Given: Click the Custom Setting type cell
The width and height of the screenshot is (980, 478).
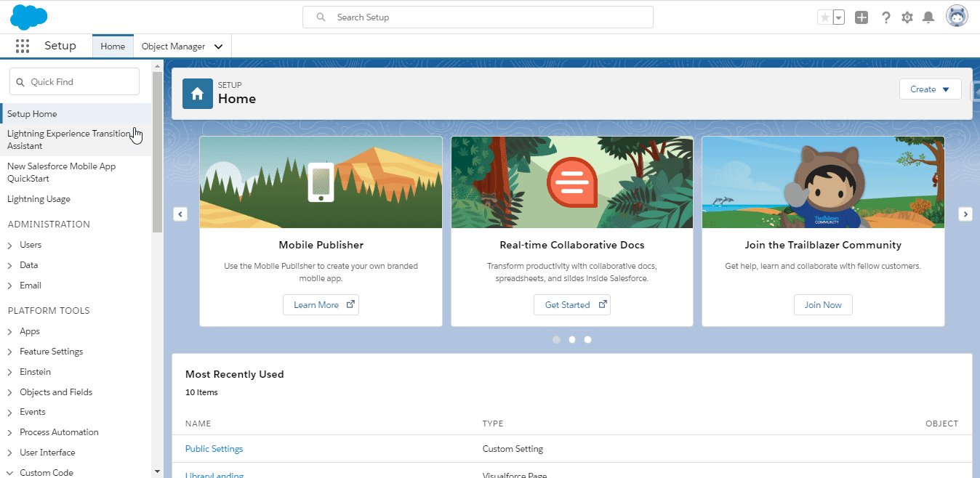Looking at the screenshot, I should coord(513,449).
